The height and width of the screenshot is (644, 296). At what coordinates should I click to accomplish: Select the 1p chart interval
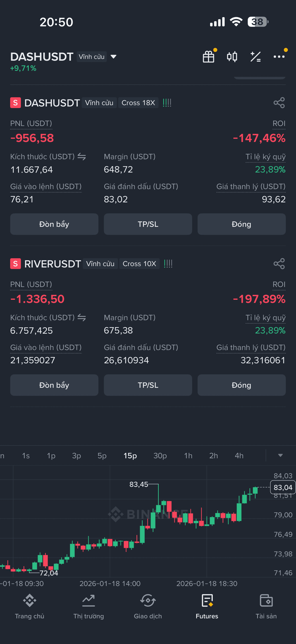(x=51, y=455)
